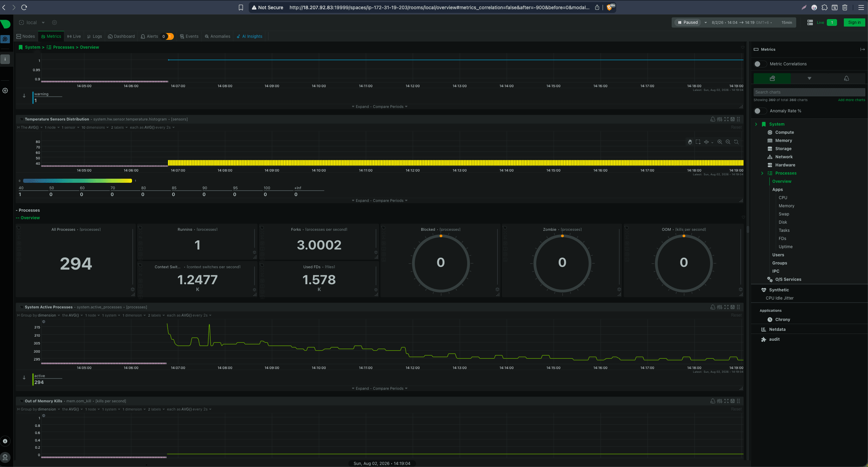Select the filter icon tab in Metrics panel
This screenshot has height=467, width=868.
809,78
